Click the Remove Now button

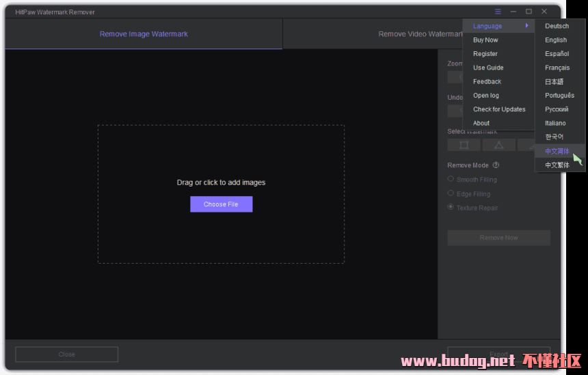498,238
